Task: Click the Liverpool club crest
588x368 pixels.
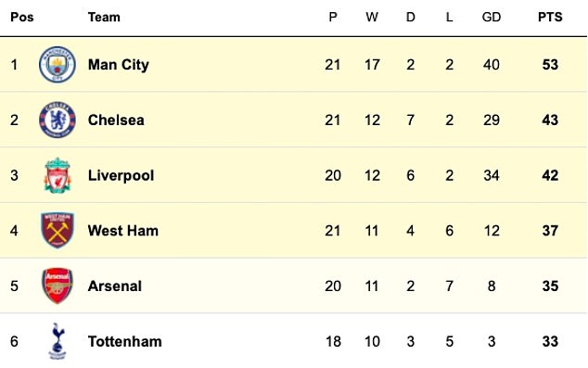Action: (x=58, y=175)
